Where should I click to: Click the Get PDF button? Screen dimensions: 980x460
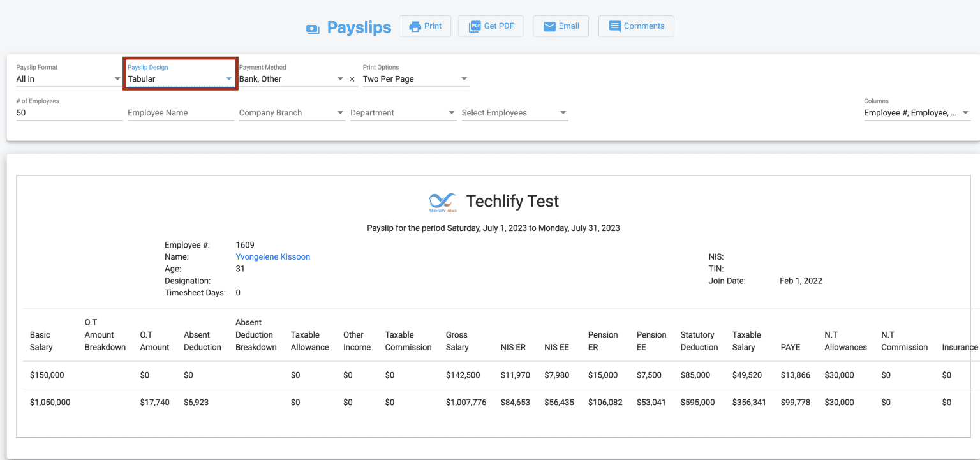[x=491, y=26]
